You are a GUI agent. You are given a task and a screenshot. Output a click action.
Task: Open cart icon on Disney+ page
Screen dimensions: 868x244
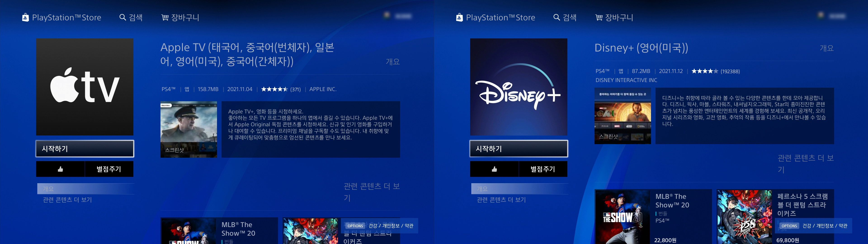599,18
